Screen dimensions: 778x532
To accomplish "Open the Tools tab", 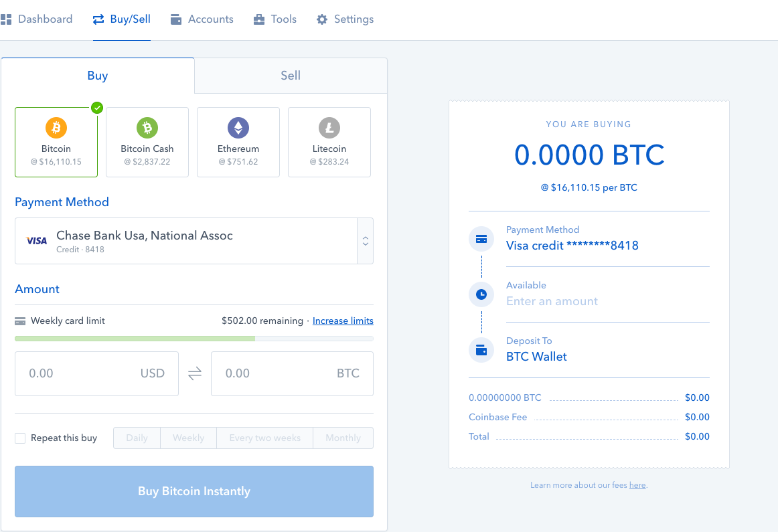I will click(275, 19).
